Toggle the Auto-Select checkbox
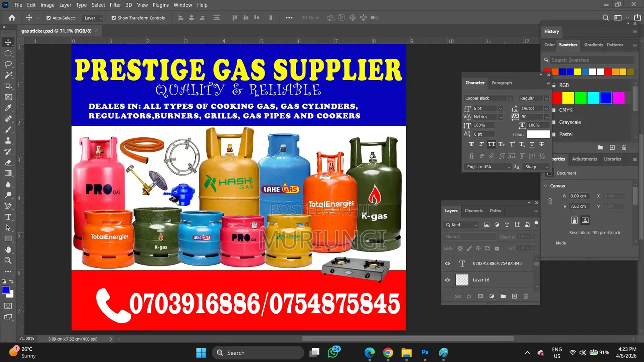Image resolution: width=644 pixels, height=362 pixels. 49,18
